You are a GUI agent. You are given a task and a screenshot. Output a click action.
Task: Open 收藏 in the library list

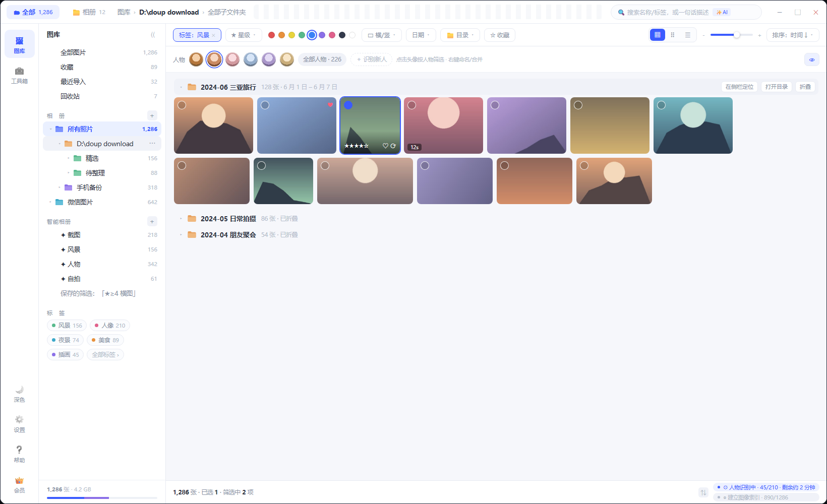102,67
